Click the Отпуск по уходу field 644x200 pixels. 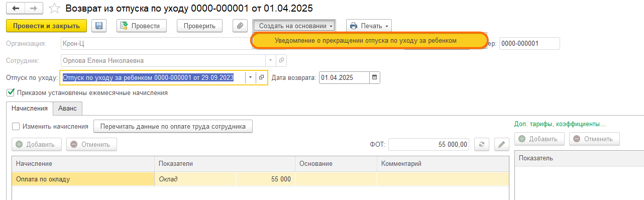tap(153, 77)
